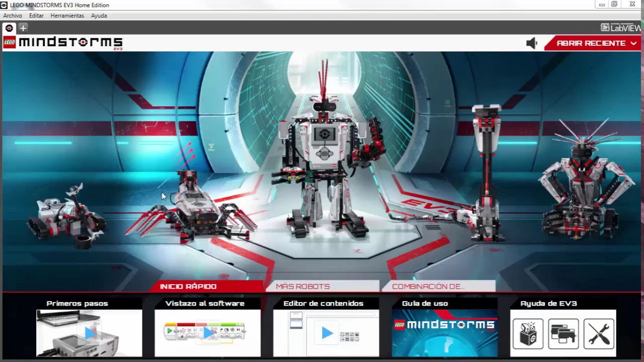
Task: Open the brick building help icon
Action: [528, 334]
